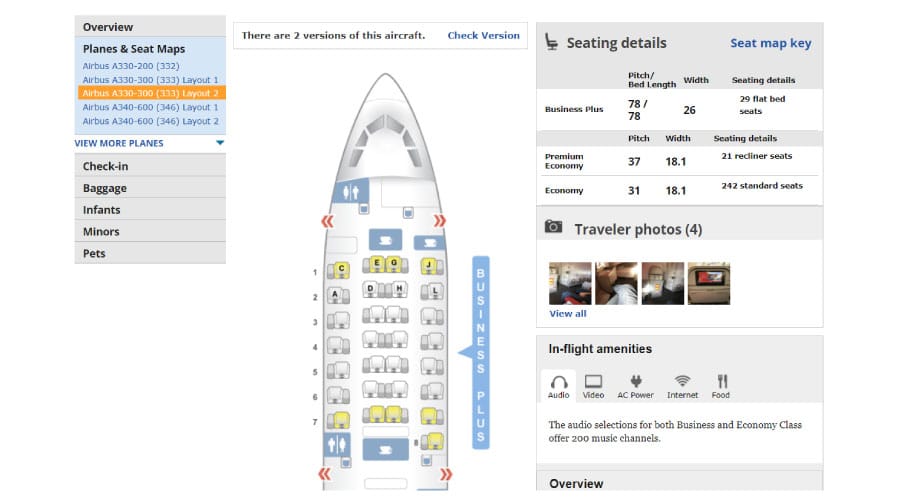Select seat C in row 1
900x500 pixels.
tap(341, 268)
